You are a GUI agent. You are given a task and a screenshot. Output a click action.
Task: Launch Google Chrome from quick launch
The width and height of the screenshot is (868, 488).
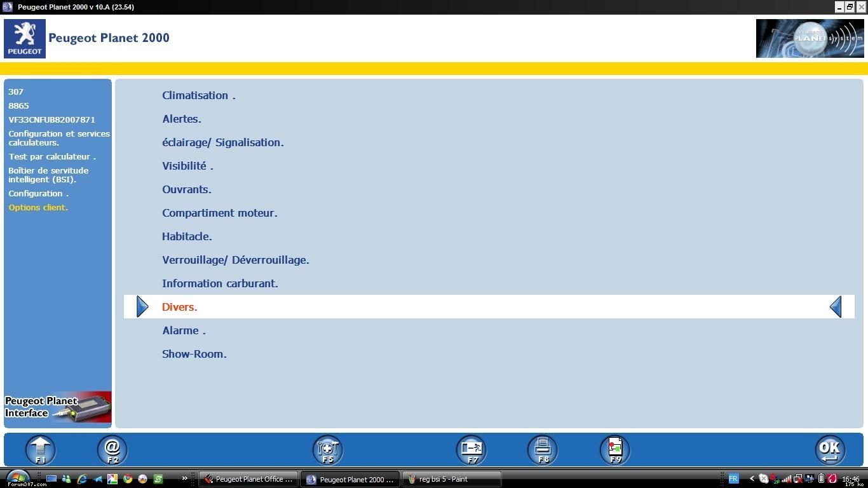(x=128, y=479)
